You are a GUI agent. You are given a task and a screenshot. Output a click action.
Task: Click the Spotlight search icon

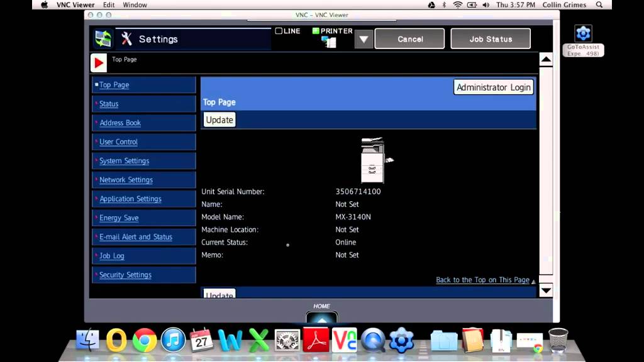599,5
